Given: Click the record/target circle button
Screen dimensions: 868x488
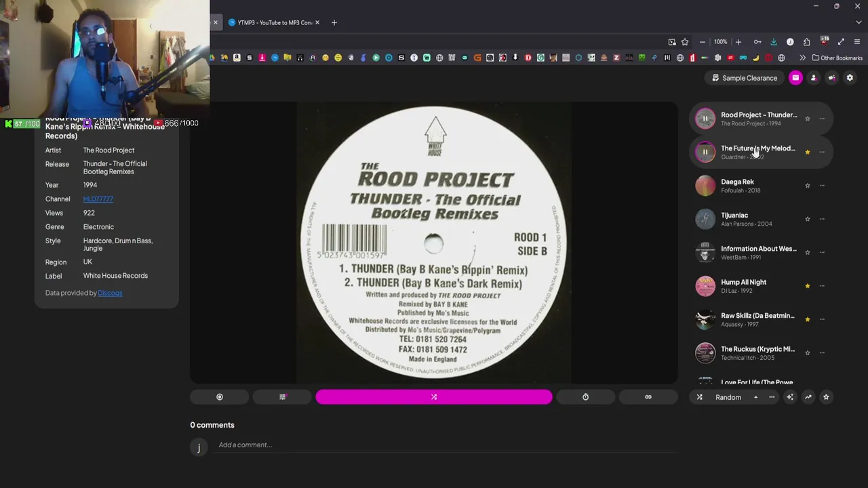Looking at the screenshot, I should (220, 397).
